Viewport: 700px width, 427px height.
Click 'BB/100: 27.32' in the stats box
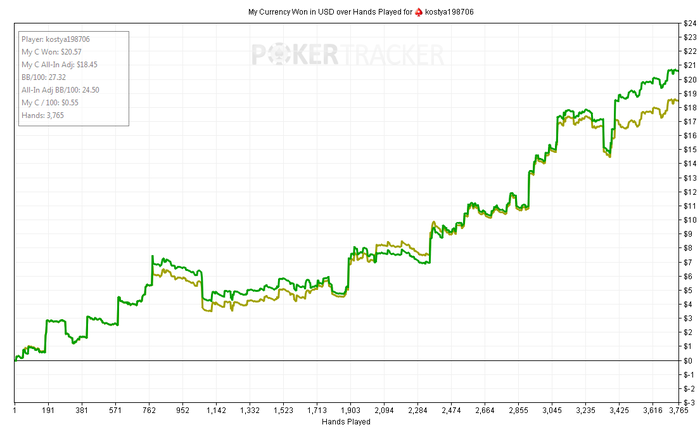click(x=44, y=77)
